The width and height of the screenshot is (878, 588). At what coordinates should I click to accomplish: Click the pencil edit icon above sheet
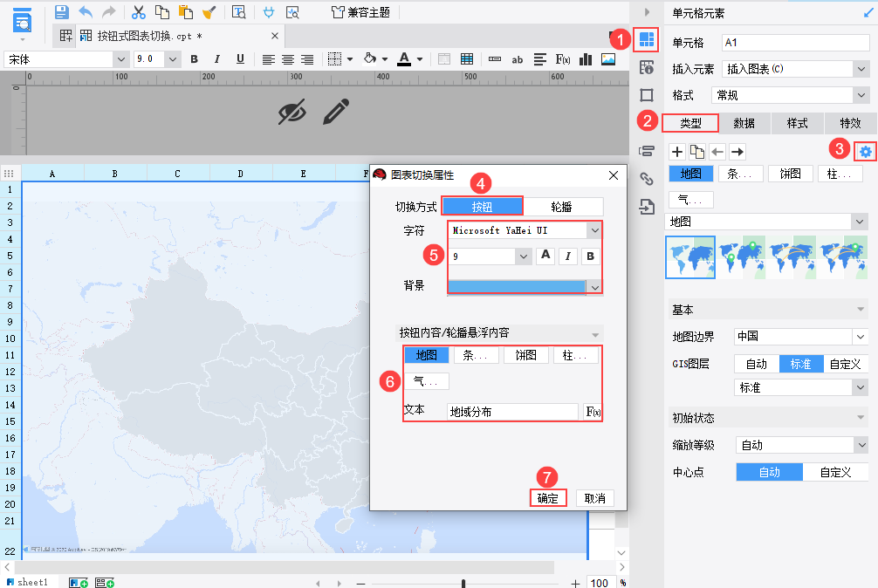point(336,112)
